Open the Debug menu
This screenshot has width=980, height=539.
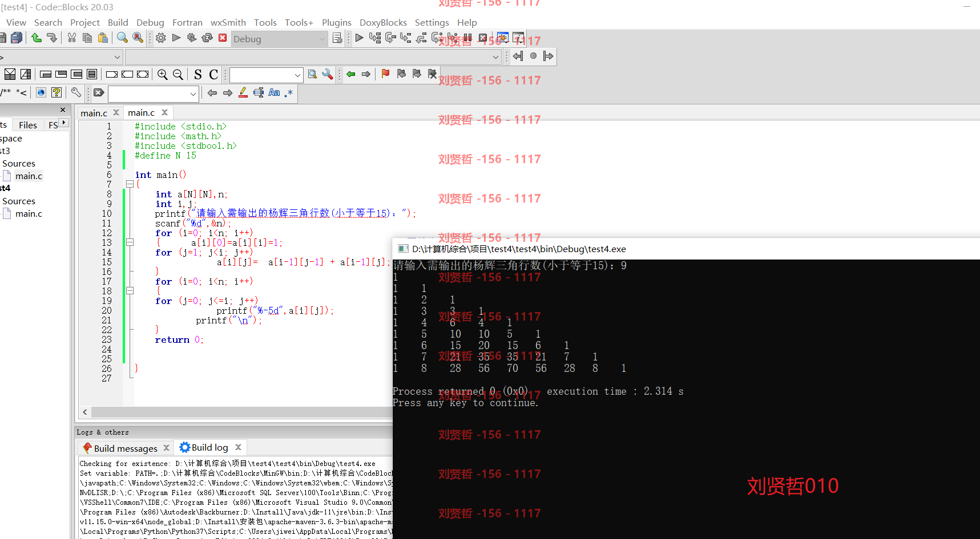click(150, 22)
